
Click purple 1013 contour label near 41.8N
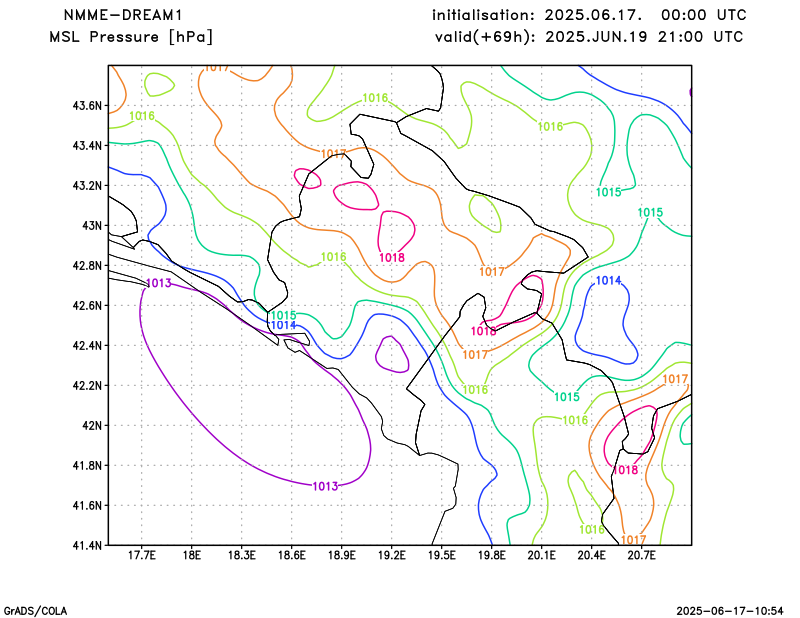pos(326,486)
